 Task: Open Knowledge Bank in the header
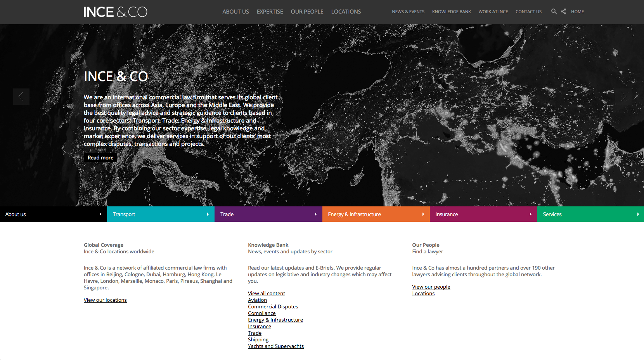point(451,12)
